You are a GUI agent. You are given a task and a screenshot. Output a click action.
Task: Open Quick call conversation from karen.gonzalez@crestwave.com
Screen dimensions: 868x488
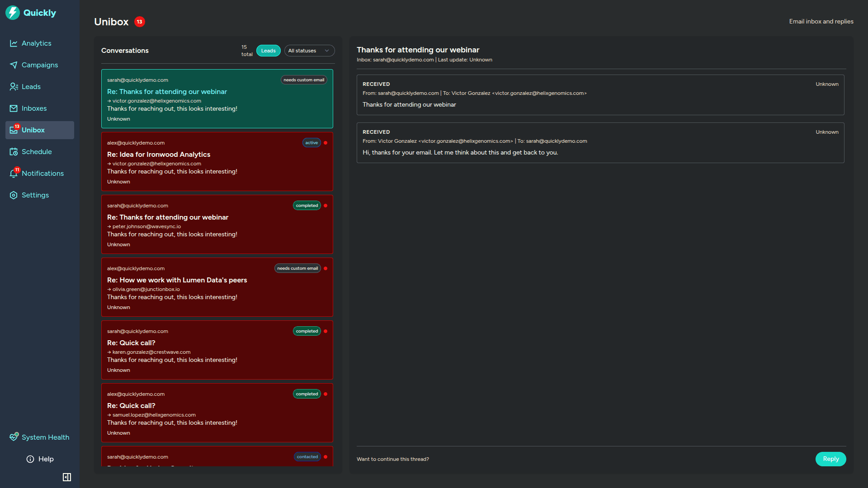(x=217, y=350)
